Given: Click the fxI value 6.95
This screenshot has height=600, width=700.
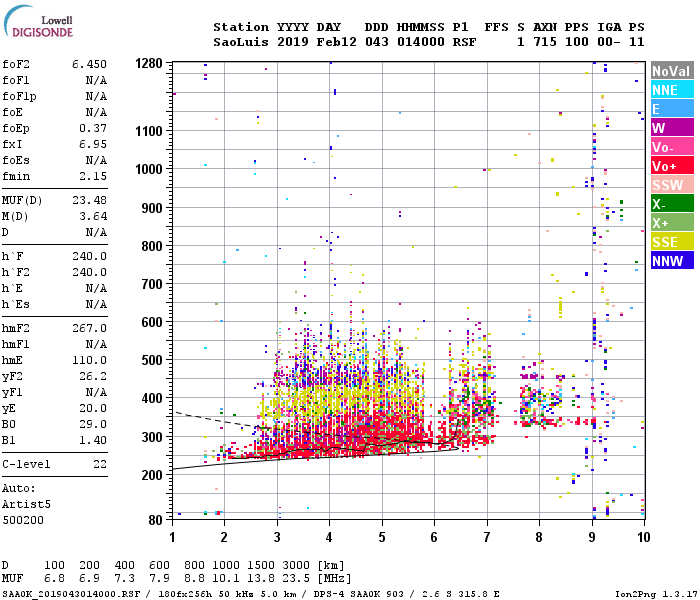Looking at the screenshot, I should (x=93, y=144).
